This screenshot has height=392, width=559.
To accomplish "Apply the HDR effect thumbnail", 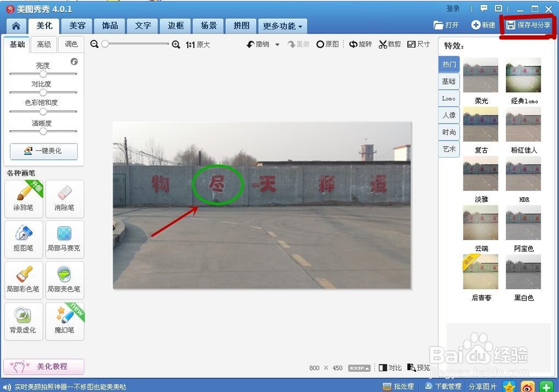I will point(523,174).
